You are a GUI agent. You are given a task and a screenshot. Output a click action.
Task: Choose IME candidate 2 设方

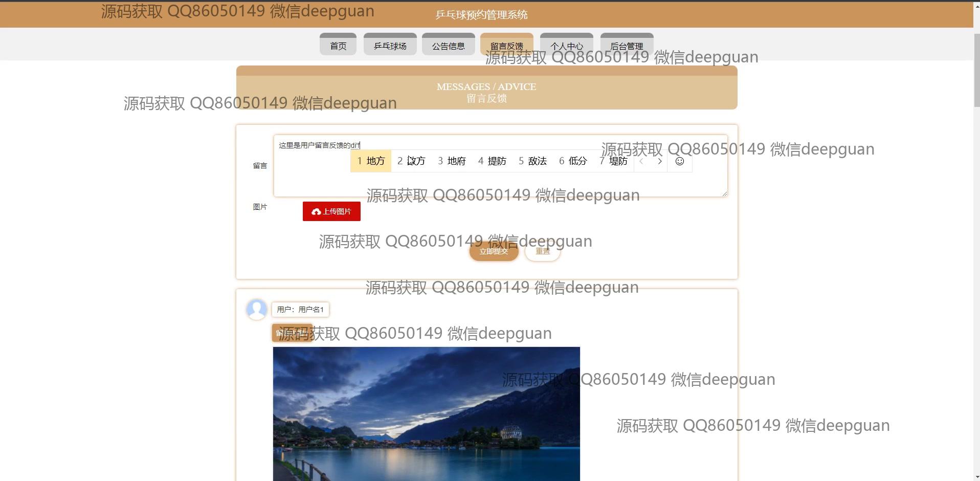click(x=411, y=161)
